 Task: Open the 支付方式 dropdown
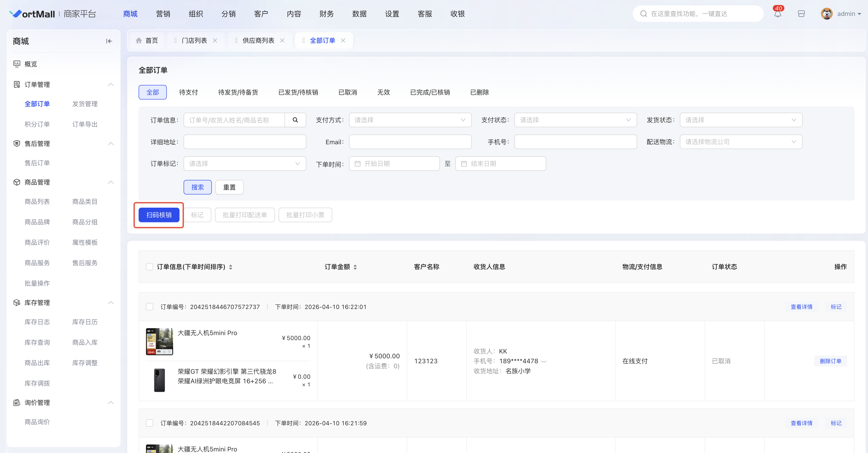tap(410, 120)
